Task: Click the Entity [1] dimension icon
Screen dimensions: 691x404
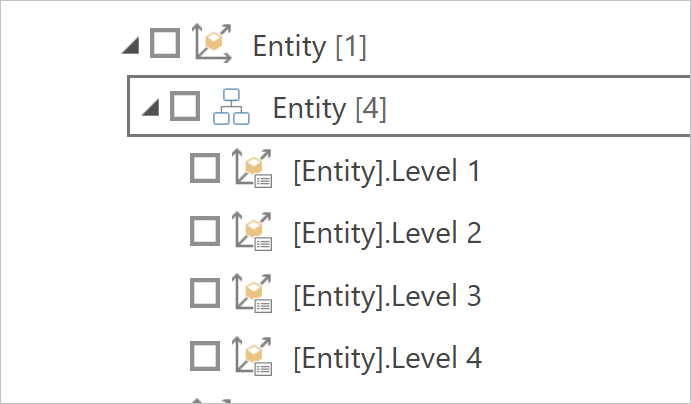Action: 213,45
